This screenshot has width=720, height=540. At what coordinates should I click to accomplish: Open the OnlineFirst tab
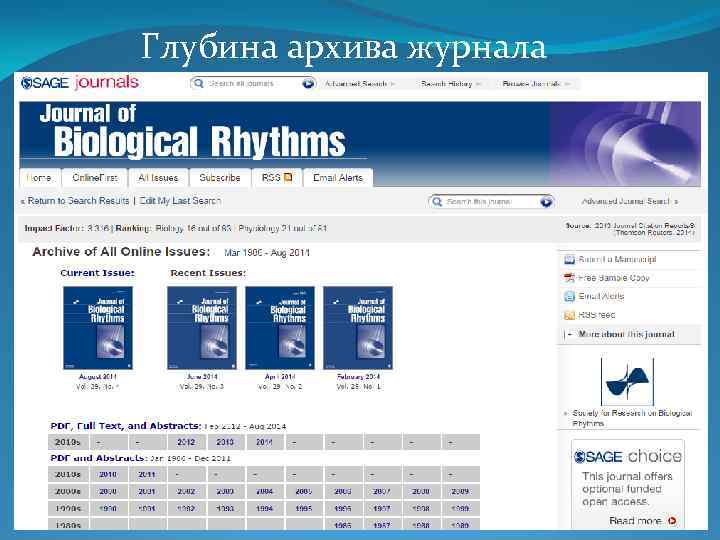coord(95,178)
